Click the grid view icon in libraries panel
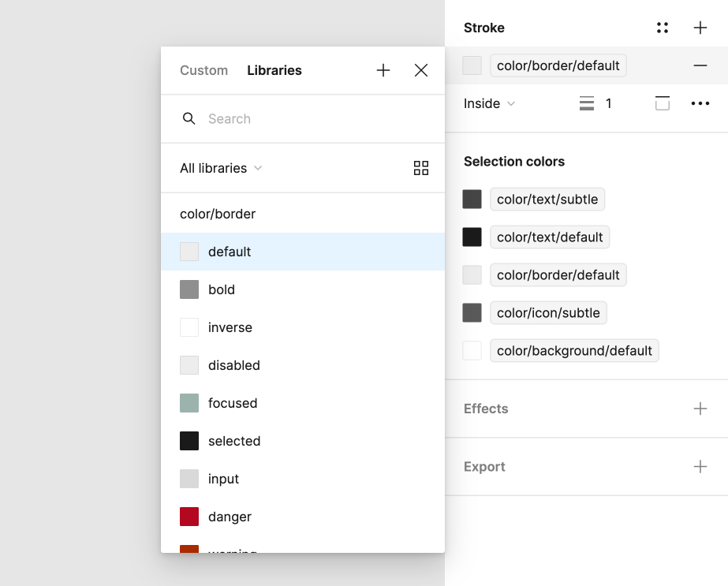The width and height of the screenshot is (728, 586). click(421, 168)
